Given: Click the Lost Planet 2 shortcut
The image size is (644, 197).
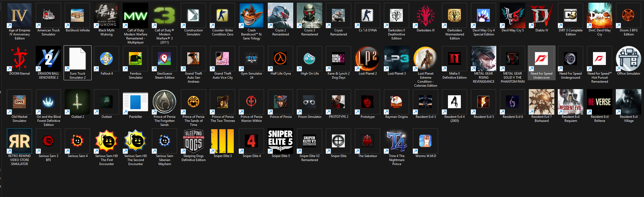Looking at the screenshot, I should click(367, 59).
